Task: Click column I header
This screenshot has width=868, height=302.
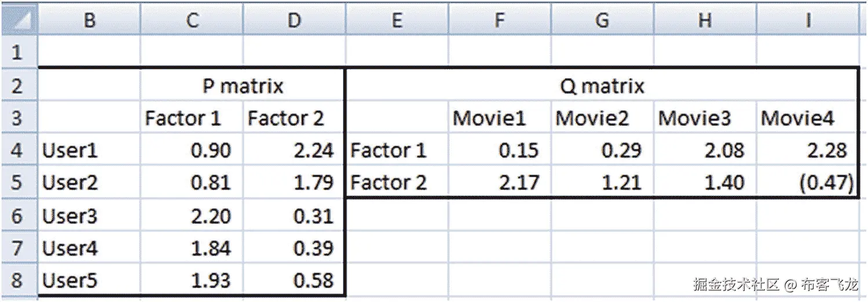Action: click(x=807, y=21)
